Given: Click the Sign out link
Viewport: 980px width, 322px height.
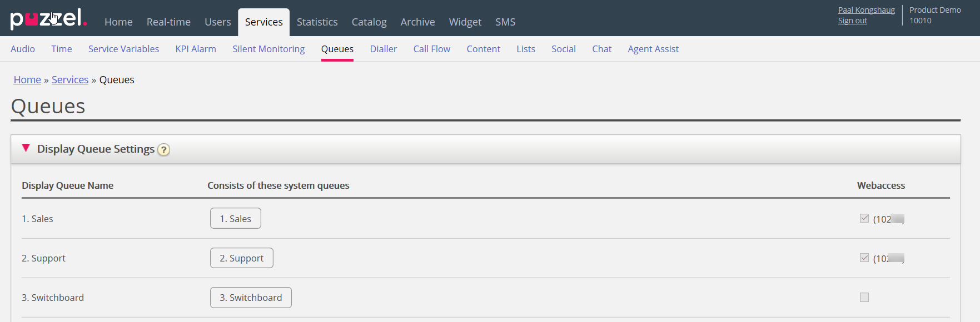Looking at the screenshot, I should (852, 21).
